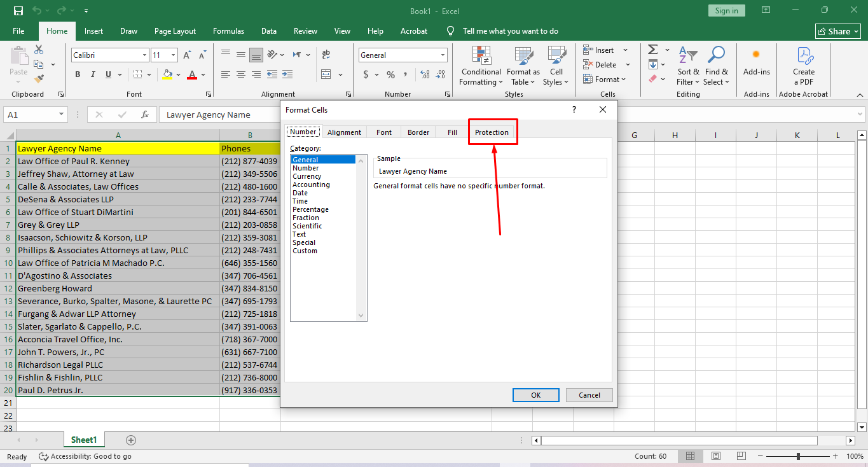Click the Percent Style icon

390,74
